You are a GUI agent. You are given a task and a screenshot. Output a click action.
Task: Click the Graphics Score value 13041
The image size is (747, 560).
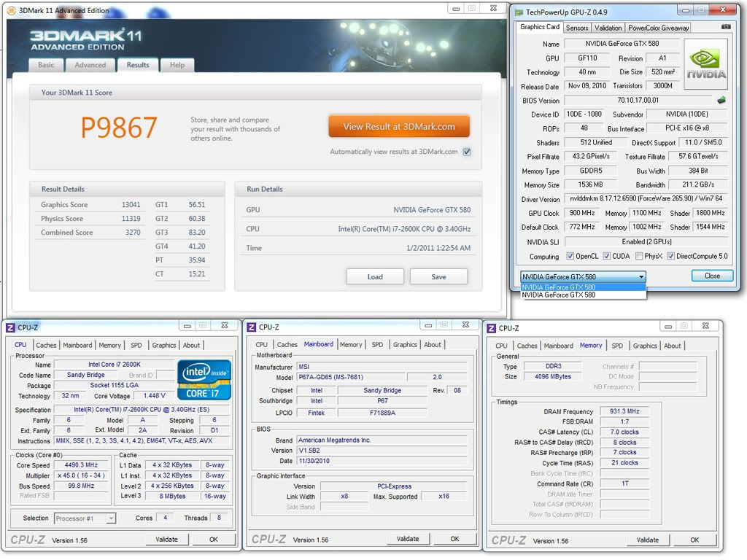click(131, 205)
